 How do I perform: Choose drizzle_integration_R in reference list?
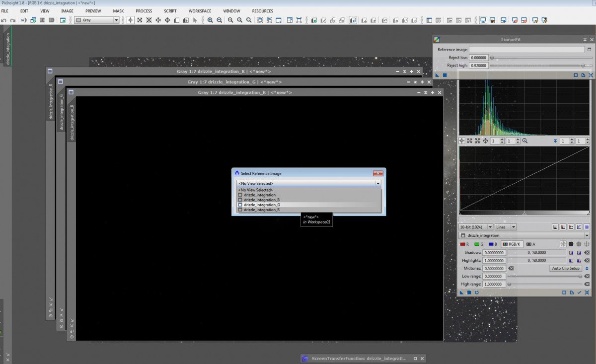click(309, 210)
